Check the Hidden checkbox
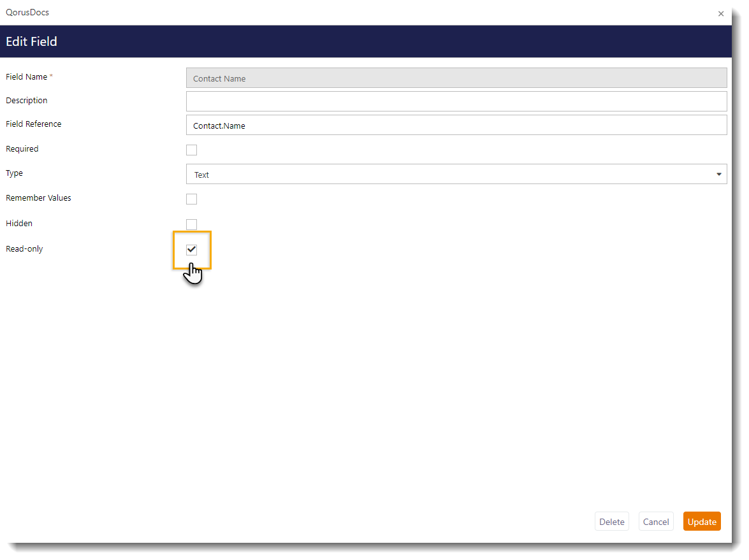This screenshot has width=749, height=560. click(x=191, y=224)
